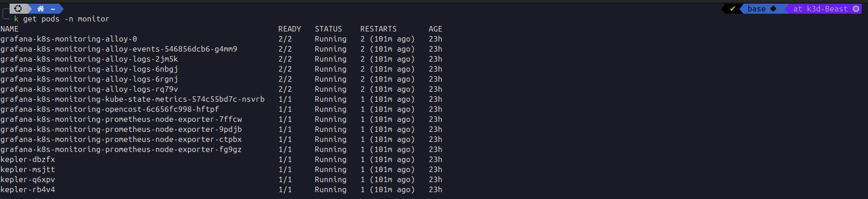Viewport: 868px width, 199px height.
Task: Select pod name grafana-k8s-monitoring-alloy-0
Action: (x=68, y=39)
